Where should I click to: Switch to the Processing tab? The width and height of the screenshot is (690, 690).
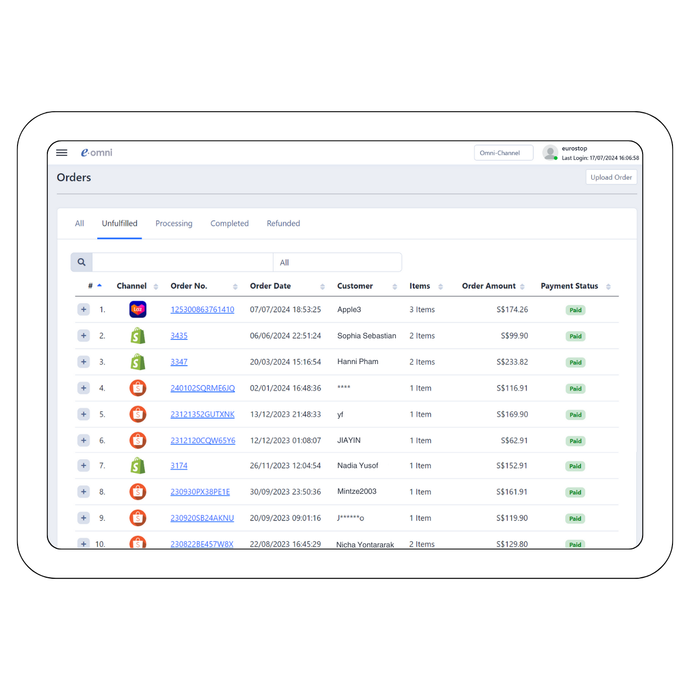tap(174, 224)
